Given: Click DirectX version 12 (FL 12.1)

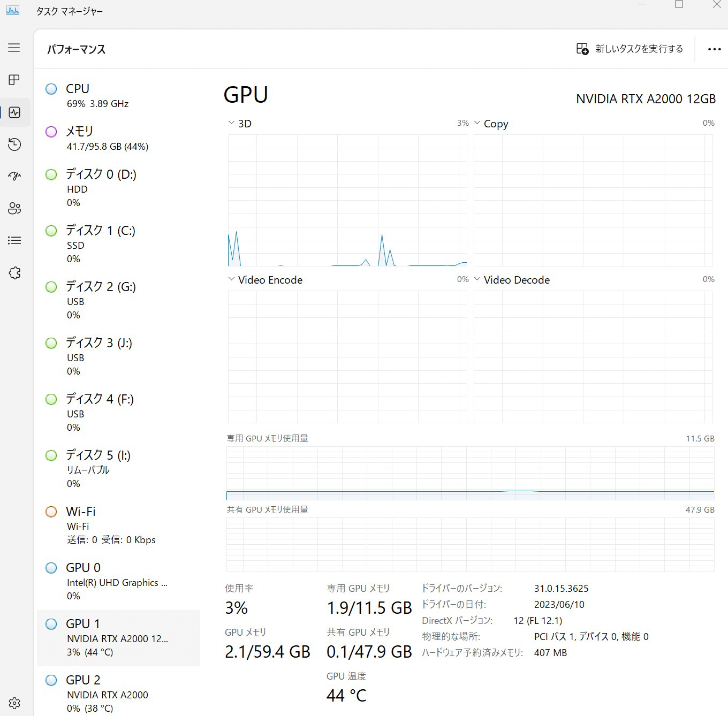Looking at the screenshot, I should (537, 621).
